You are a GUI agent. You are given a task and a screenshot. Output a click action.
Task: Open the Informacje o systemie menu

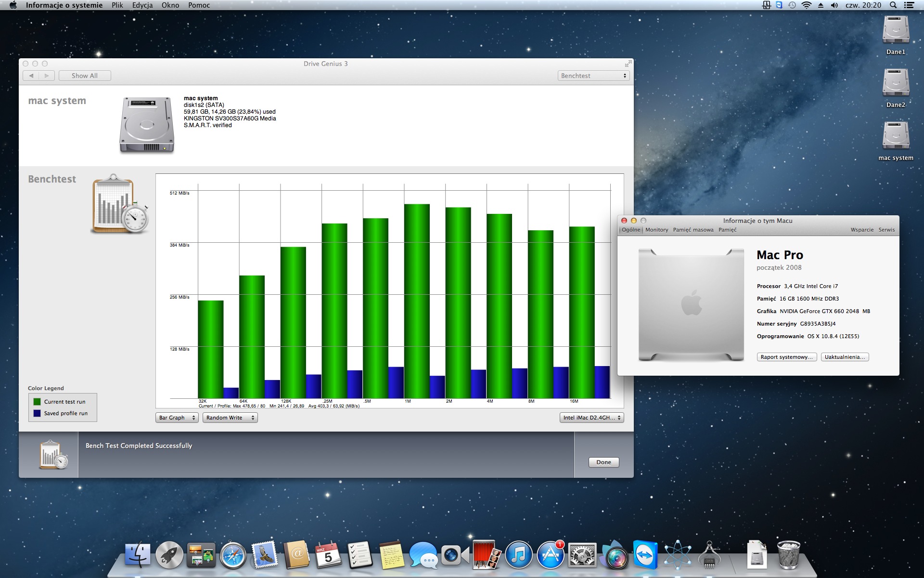(x=64, y=5)
